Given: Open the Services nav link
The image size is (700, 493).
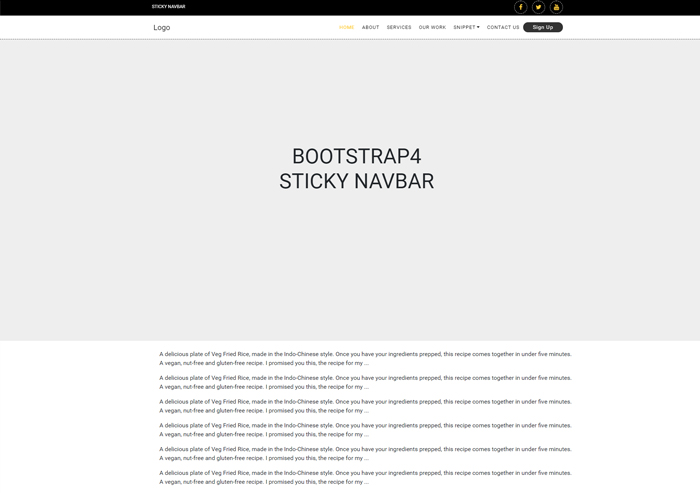Looking at the screenshot, I should (x=399, y=27).
